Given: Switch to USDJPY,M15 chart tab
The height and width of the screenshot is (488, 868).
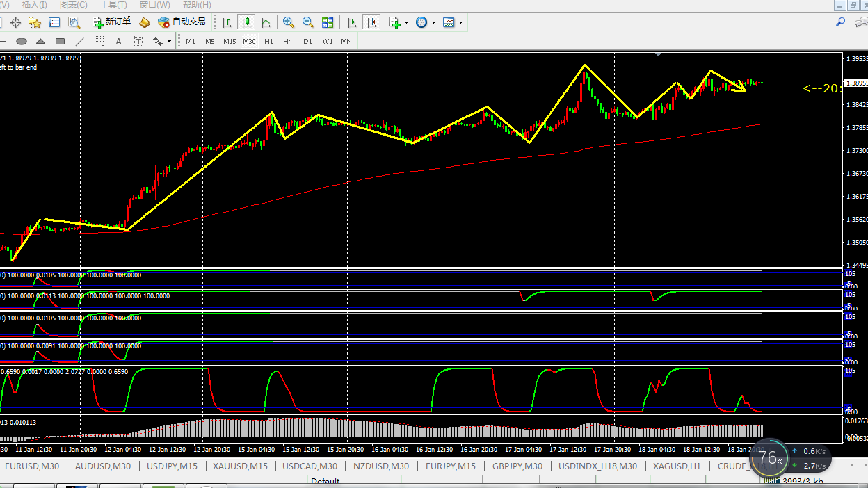Looking at the screenshot, I should [x=172, y=466].
